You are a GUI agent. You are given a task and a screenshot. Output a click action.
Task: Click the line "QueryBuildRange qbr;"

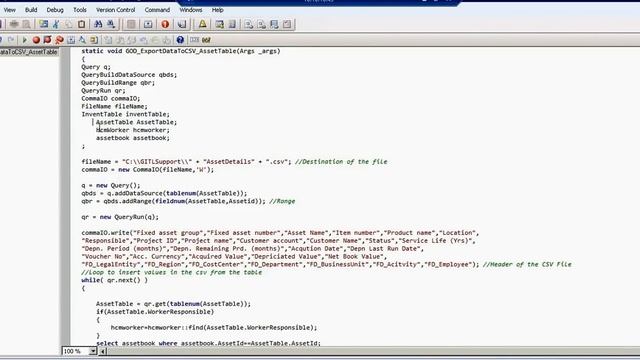point(118,82)
